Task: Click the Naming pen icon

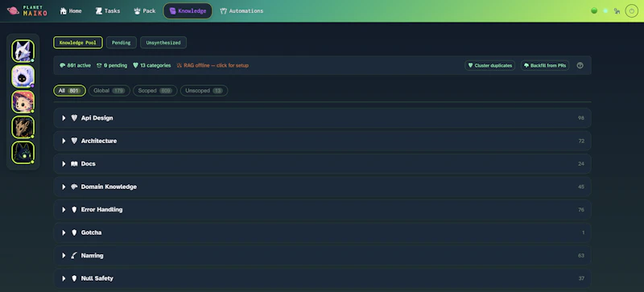Action: point(74,256)
